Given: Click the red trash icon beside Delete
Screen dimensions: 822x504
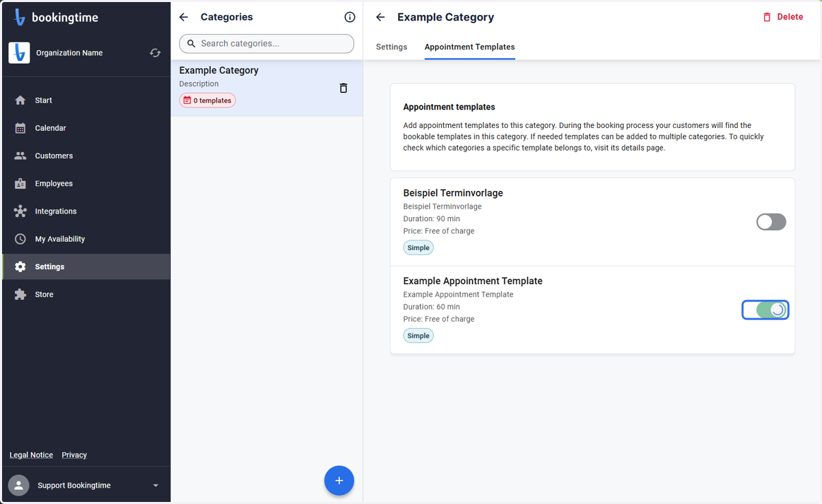Looking at the screenshot, I should pos(767,17).
